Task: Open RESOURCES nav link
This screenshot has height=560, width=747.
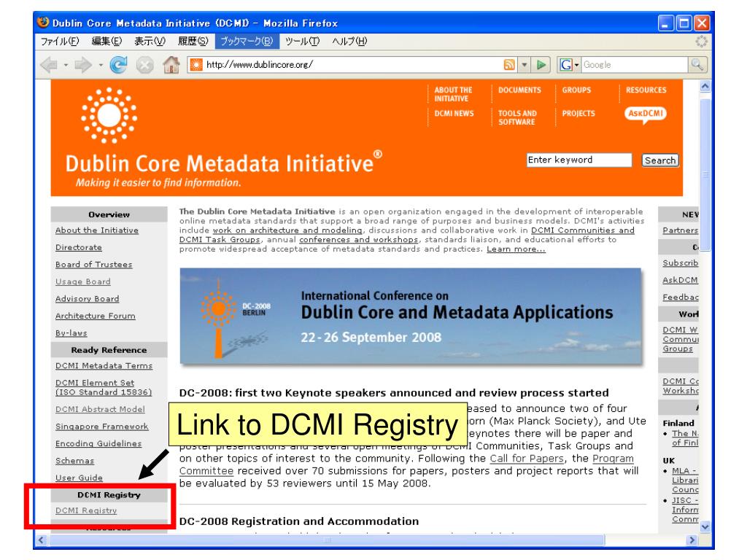Action: point(646,90)
